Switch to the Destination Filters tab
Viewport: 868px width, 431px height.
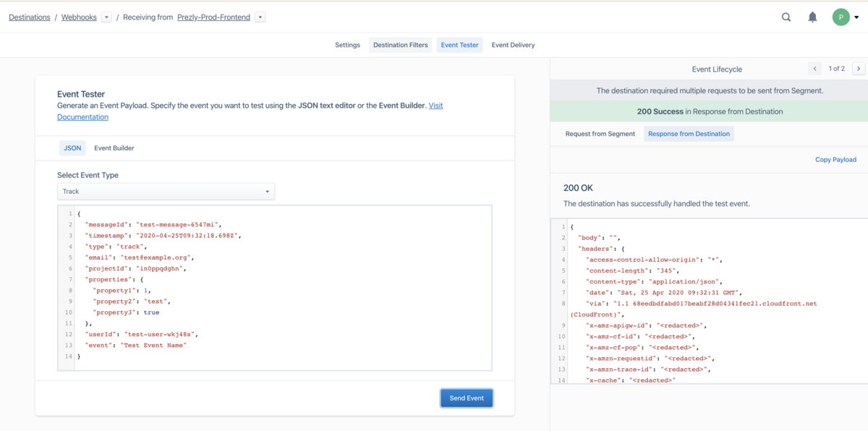[401, 45]
